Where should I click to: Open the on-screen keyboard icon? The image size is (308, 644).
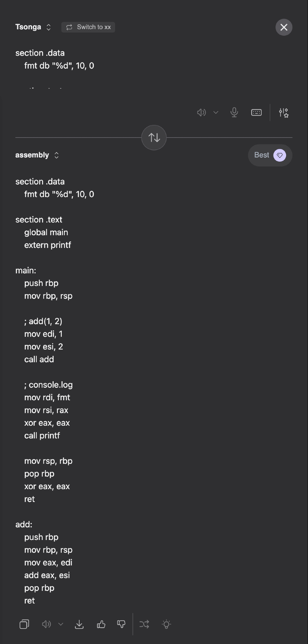coord(256,112)
